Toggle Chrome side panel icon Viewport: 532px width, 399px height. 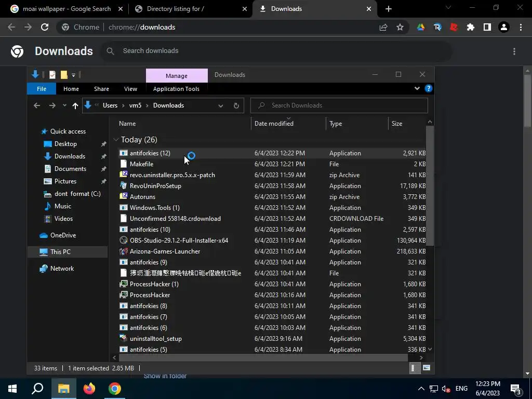pos(487,27)
